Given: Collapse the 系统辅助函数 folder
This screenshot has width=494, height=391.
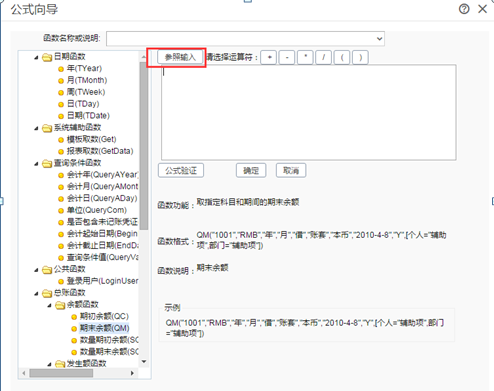Looking at the screenshot, I should point(36,128).
